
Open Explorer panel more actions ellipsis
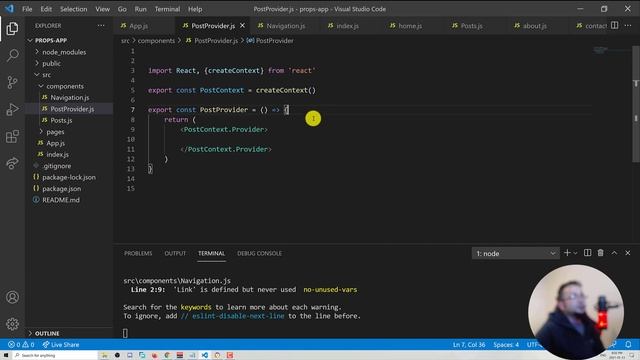[x=101, y=26]
